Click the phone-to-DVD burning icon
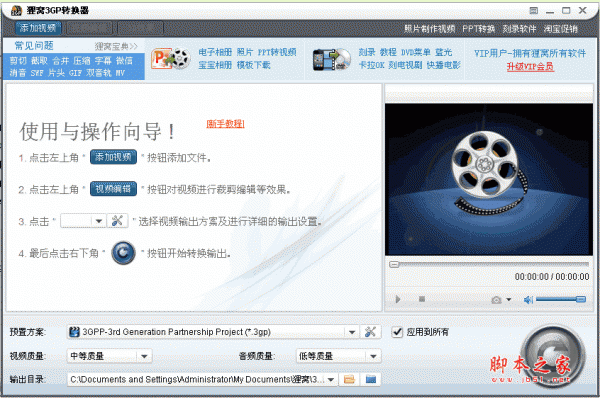Screen dimensions: 600x398 [x=331, y=60]
